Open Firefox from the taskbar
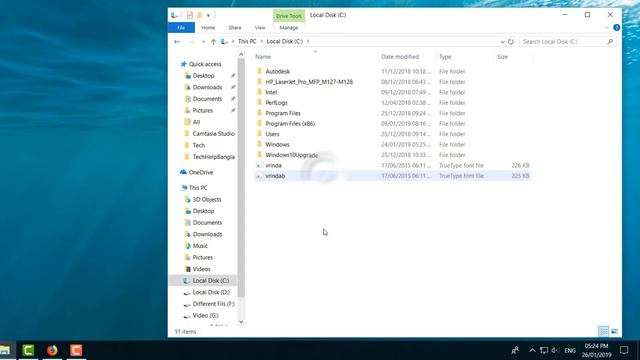This screenshot has width=640, height=360. (x=52, y=350)
